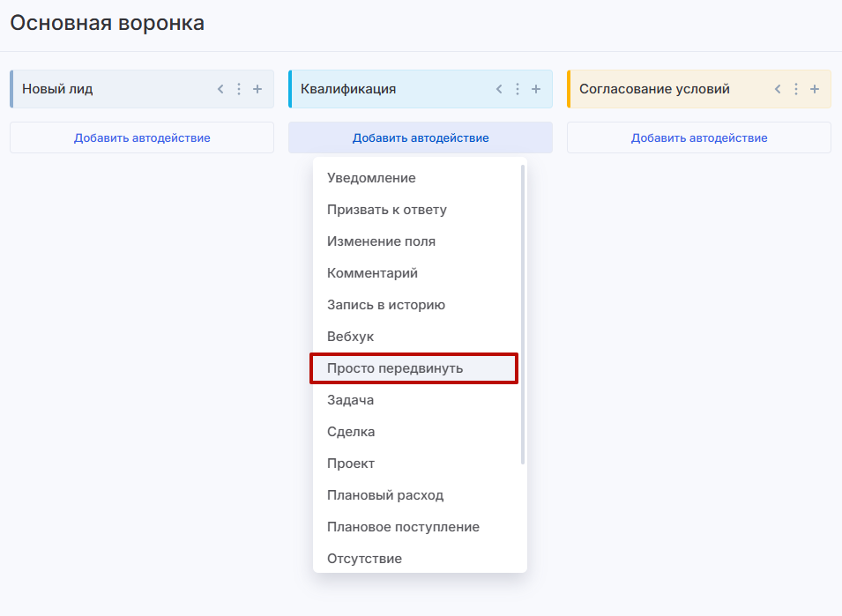Click left arrow icon in Квалификация header
This screenshot has width=842, height=616.
pos(499,89)
